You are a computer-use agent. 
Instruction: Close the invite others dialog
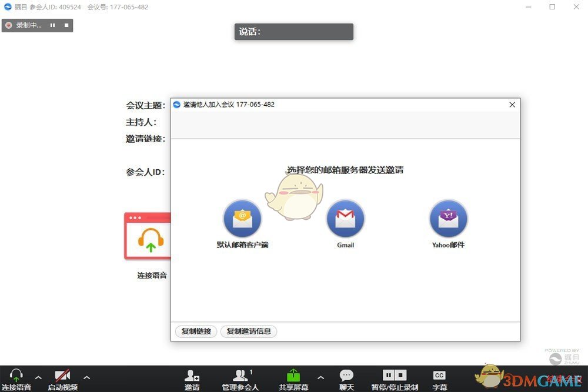coord(512,105)
